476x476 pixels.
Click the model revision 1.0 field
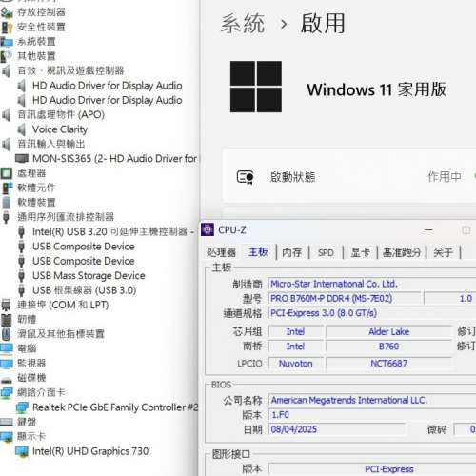pyautogui.click(x=450, y=298)
